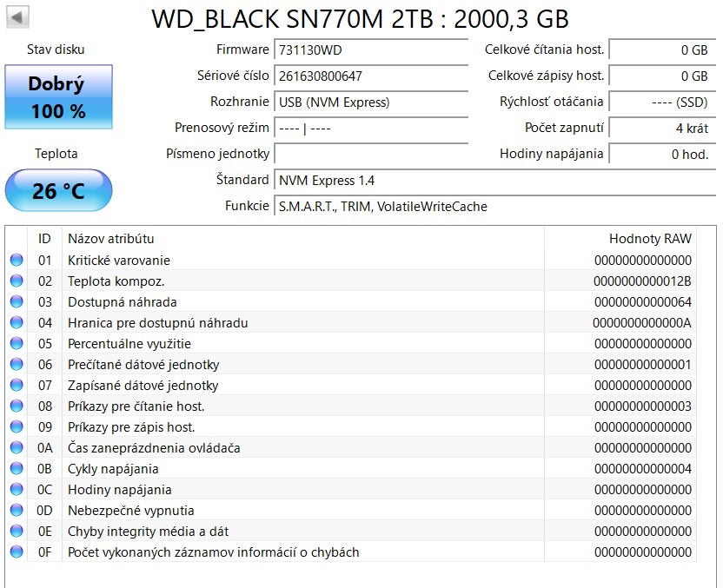Select the Percentuálne využitie attribute name
This screenshot has width=723, height=588.
click(x=129, y=344)
